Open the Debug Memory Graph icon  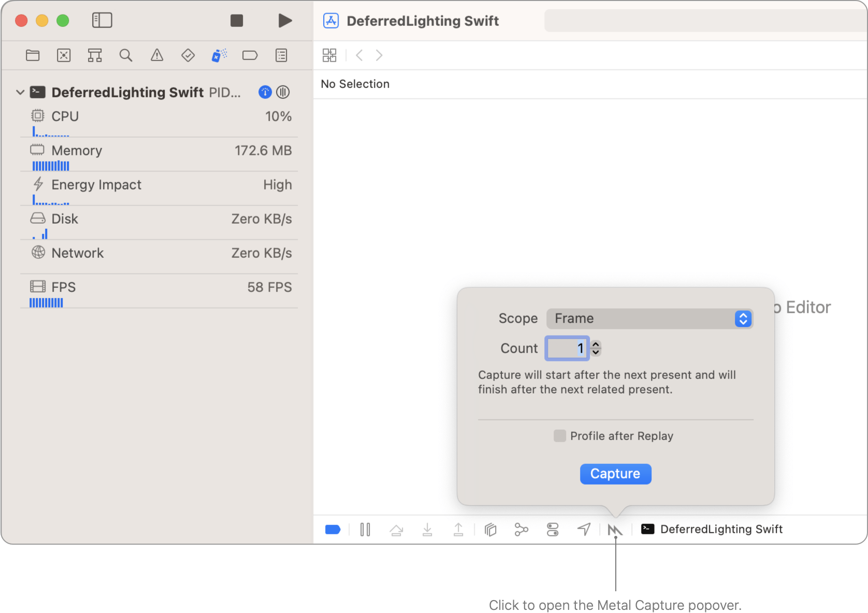[521, 529]
